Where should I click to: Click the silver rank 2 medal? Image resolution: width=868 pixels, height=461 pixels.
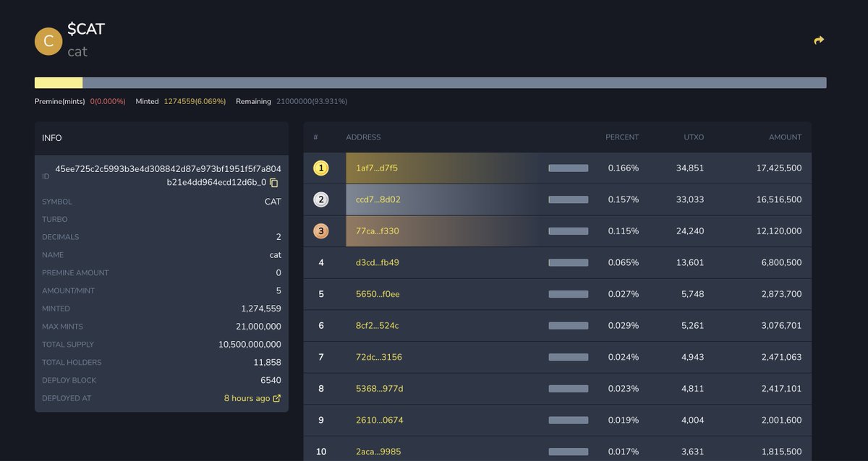point(321,199)
